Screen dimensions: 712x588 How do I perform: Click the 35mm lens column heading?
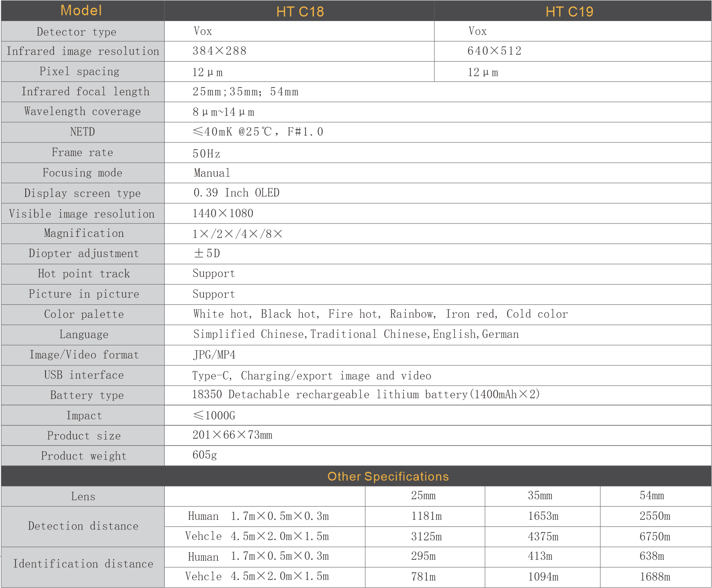(x=540, y=496)
